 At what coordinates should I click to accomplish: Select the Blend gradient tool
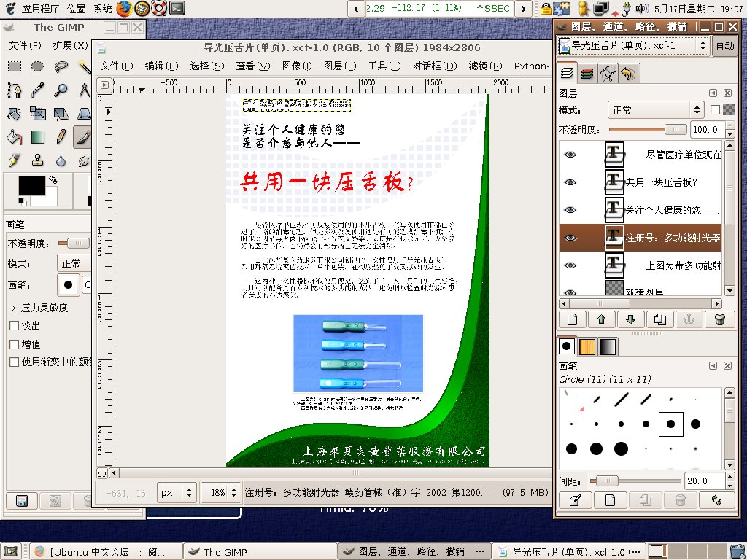tap(38, 137)
